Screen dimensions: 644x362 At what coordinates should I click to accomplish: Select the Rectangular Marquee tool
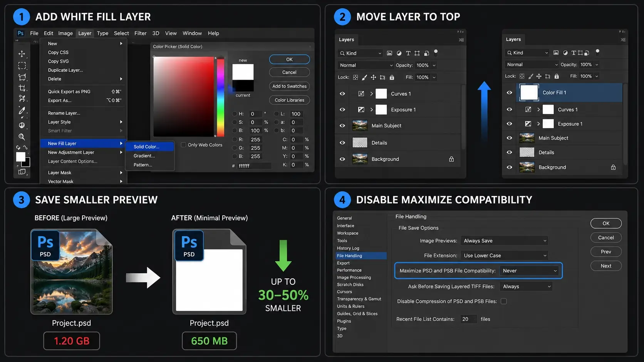pyautogui.click(x=22, y=65)
